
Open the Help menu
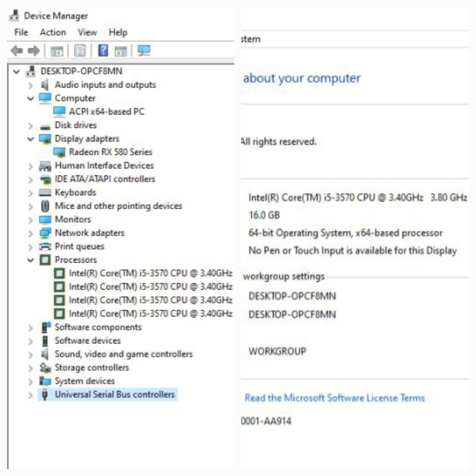pyautogui.click(x=118, y=32)
